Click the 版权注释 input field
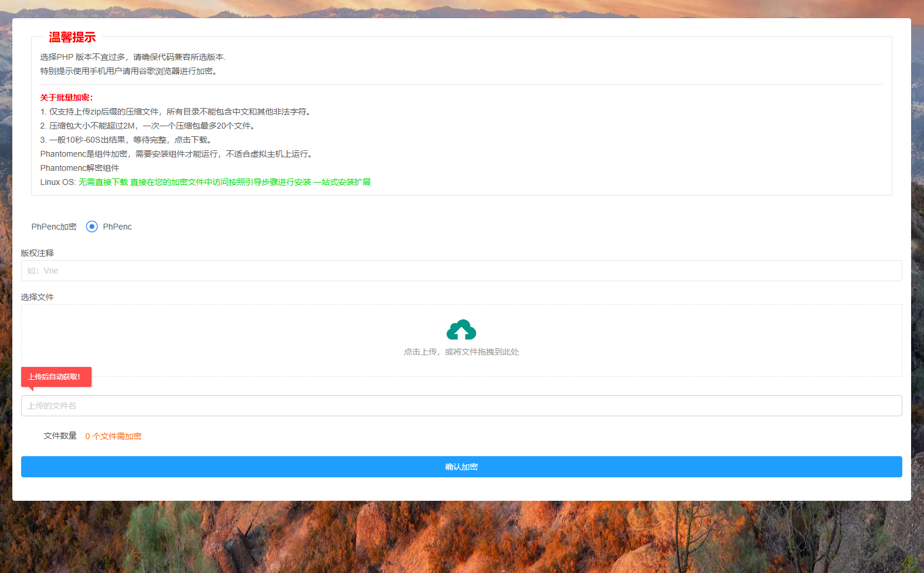The width and height of the screenshot is (924, 573). [x=461, y=271]
